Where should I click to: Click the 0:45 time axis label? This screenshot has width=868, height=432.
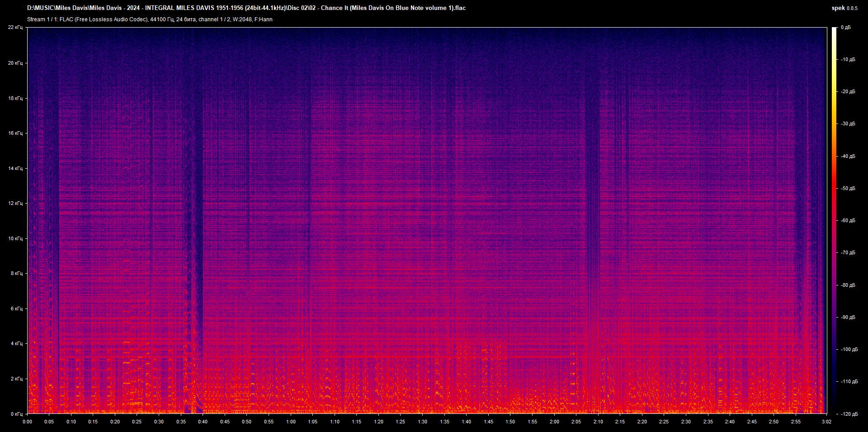pos(225,422)
